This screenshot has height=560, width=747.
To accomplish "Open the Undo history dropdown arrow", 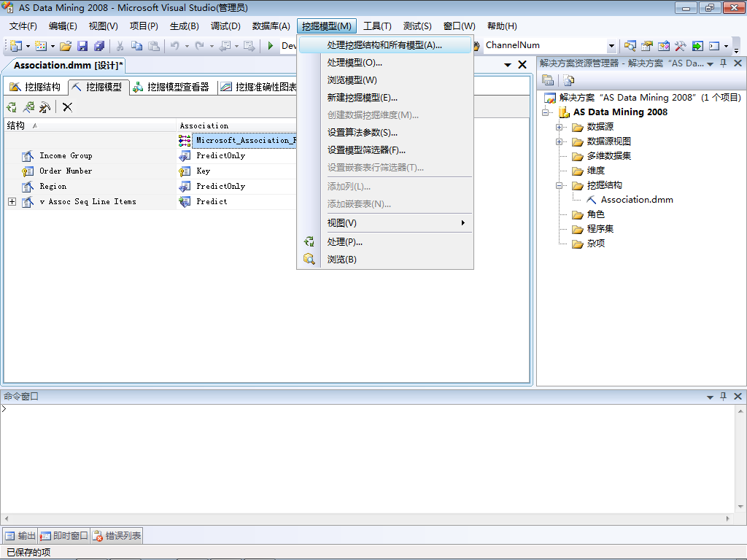I will pyautogui.click(x=187, y=46).
